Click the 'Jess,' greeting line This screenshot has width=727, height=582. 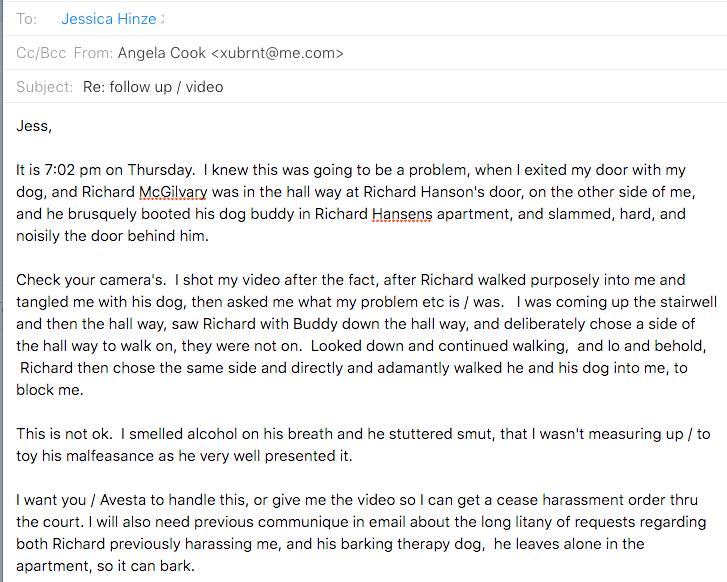(x=34, y=126)
